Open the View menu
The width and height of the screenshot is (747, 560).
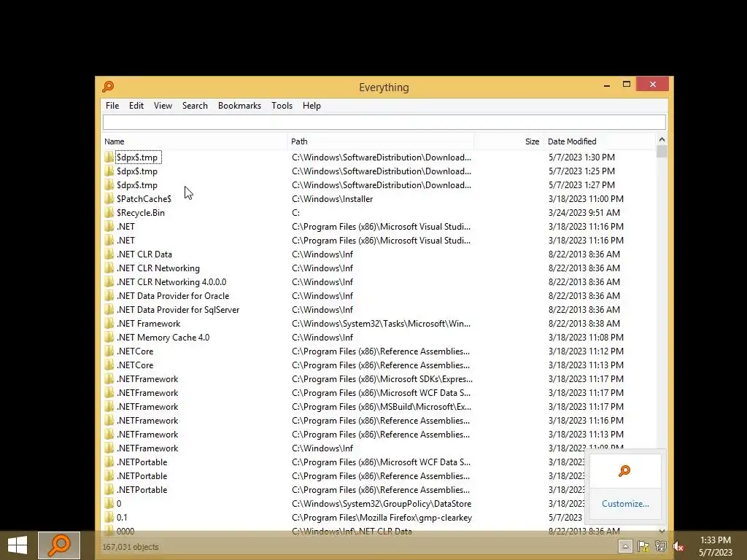coord(163,106)
